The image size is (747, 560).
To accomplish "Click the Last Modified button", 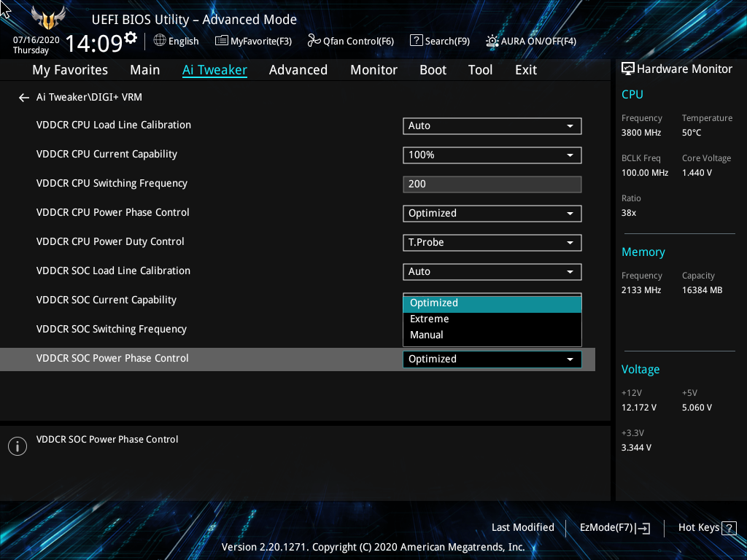I will click(522, 528).
